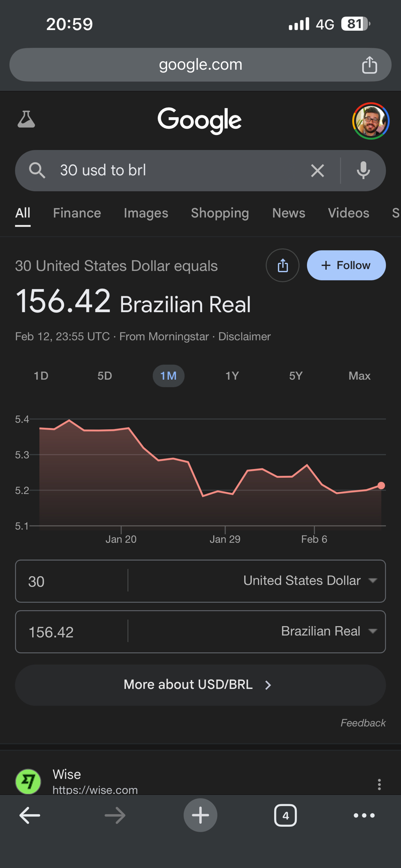Click the chart's current rate endpoint
401x868 pixels.
pos(381,486)
